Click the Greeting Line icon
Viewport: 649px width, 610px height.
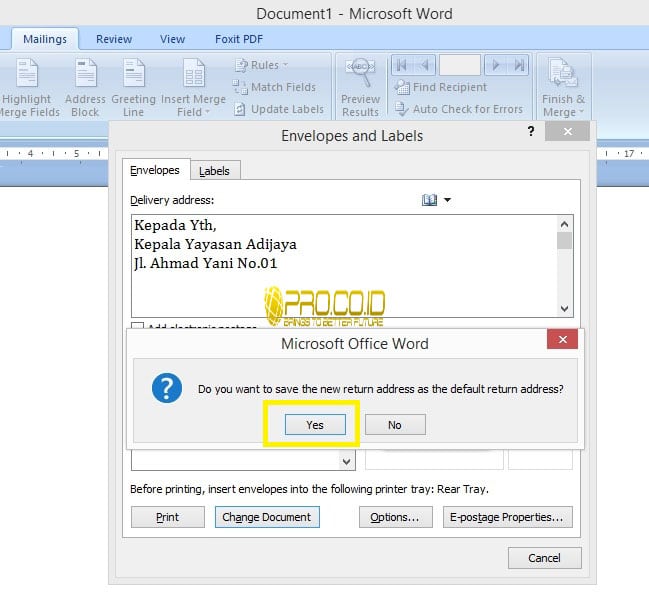point(134,73)
